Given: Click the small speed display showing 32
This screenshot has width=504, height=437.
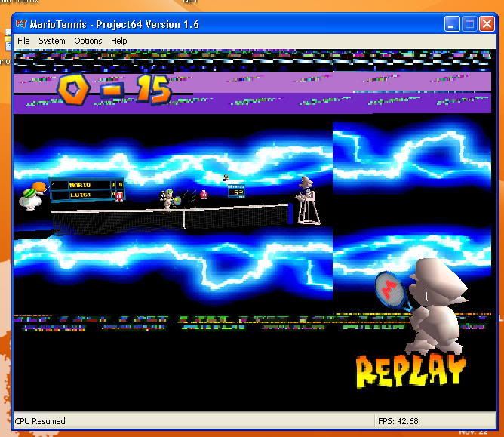Looking at the screenshot, I should (236, 192).
